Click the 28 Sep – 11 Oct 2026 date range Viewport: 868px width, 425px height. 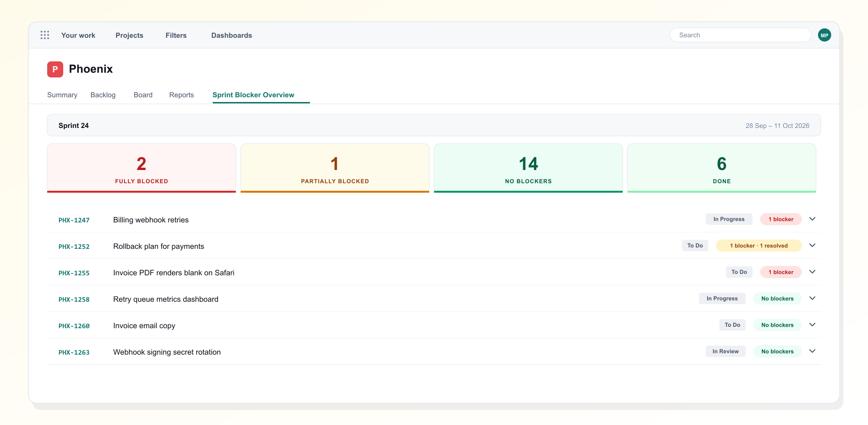pyautogui.click(x=777, y=126)
